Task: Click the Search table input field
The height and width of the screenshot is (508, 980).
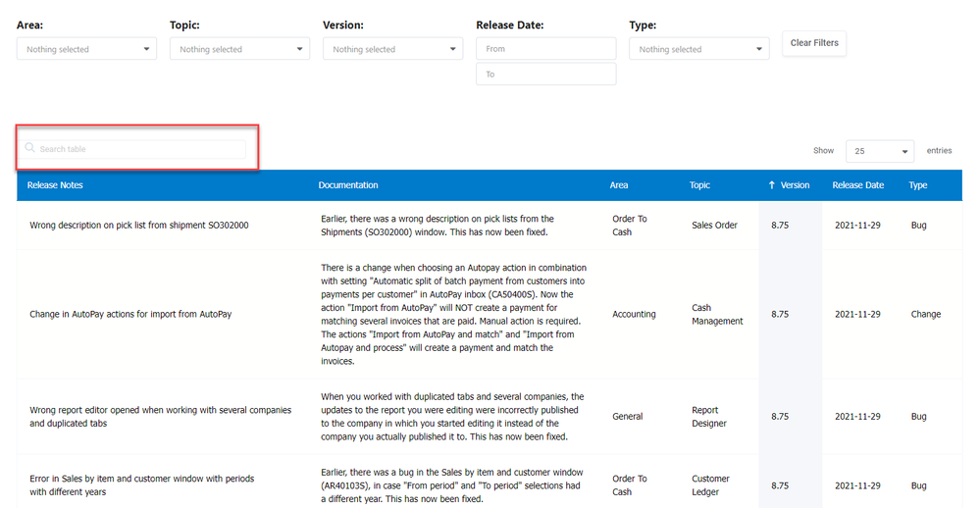Action: pos(134,149)
